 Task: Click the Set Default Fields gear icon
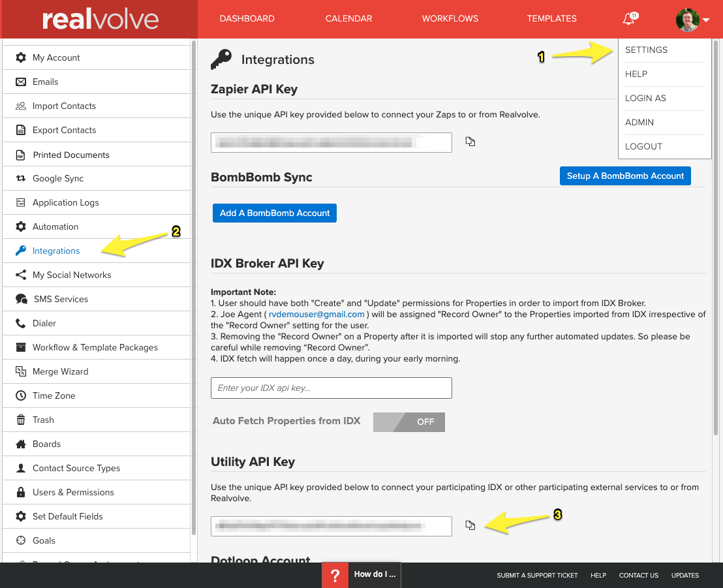21,516
